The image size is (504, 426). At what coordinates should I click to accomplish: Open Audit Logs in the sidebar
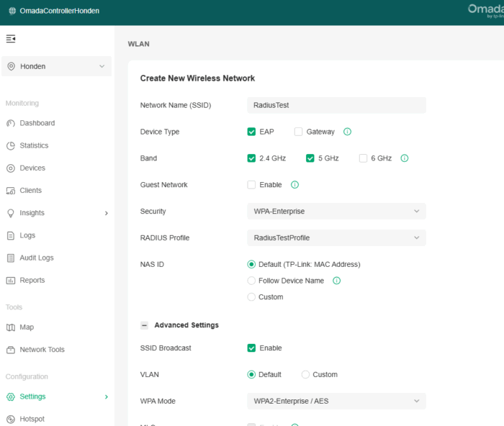36,258
